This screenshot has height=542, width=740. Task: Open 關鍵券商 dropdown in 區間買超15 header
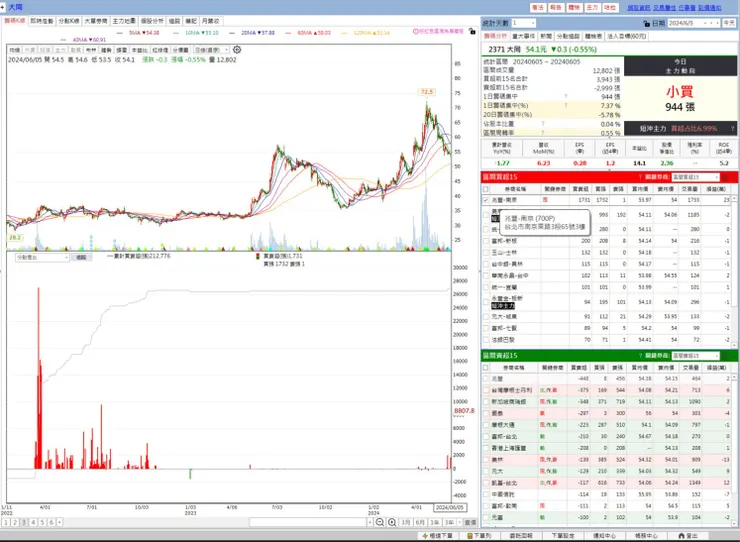click(x=695, y=177)
